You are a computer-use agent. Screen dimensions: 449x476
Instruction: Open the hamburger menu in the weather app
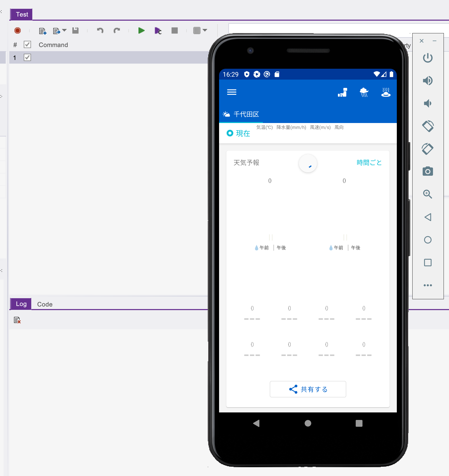(232, 92)
